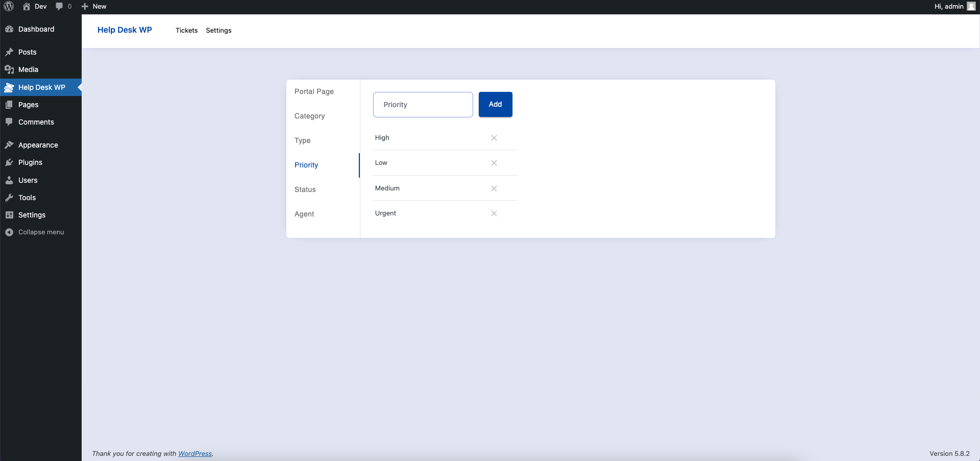Click the Help Desk WP sidebar icon
Viewport: 980px width, 461px height.
tap(9, 87)
